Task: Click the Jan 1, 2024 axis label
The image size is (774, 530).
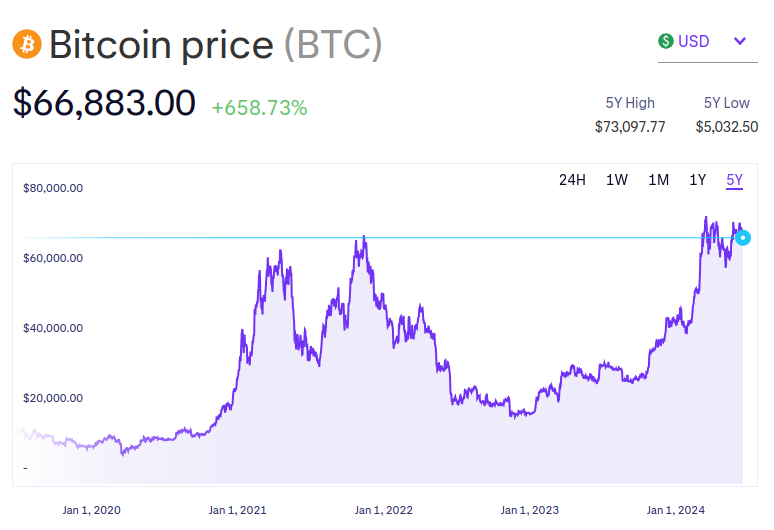Action: coord(676,510)
